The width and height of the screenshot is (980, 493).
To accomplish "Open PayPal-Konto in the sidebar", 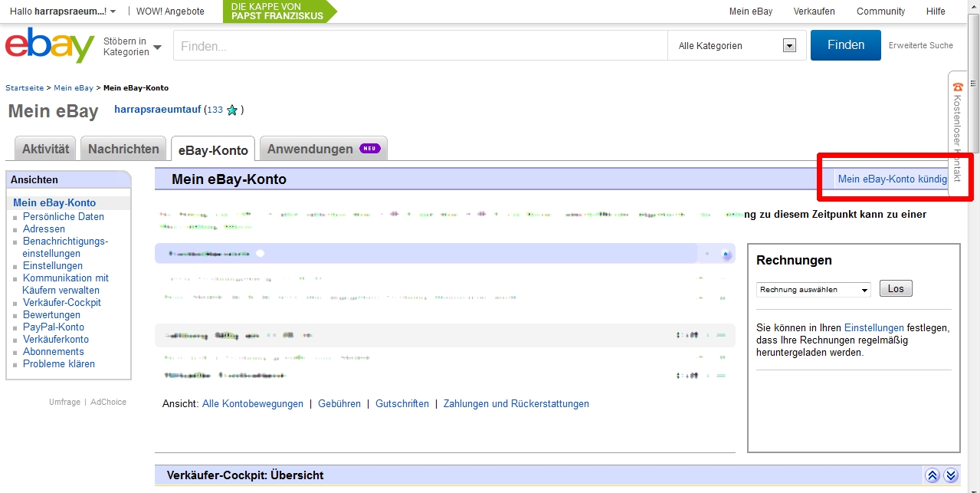I will 53,327.
